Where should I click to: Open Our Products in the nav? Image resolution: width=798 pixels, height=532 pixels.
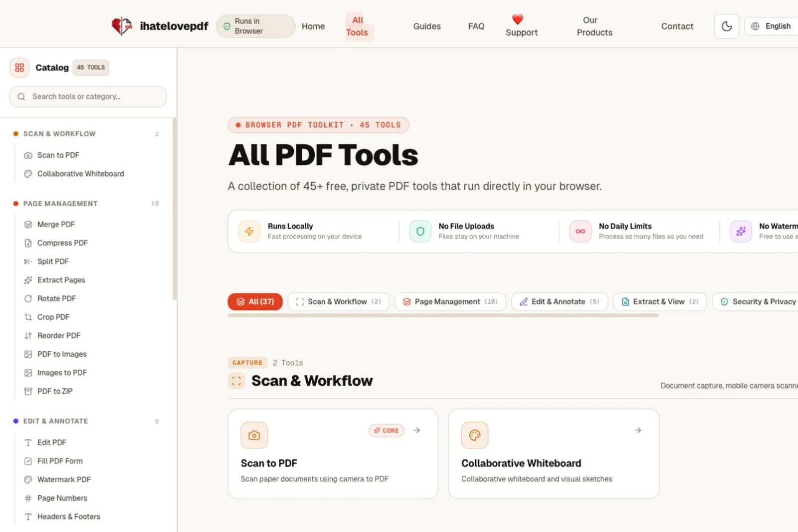(x=595, y=26)
